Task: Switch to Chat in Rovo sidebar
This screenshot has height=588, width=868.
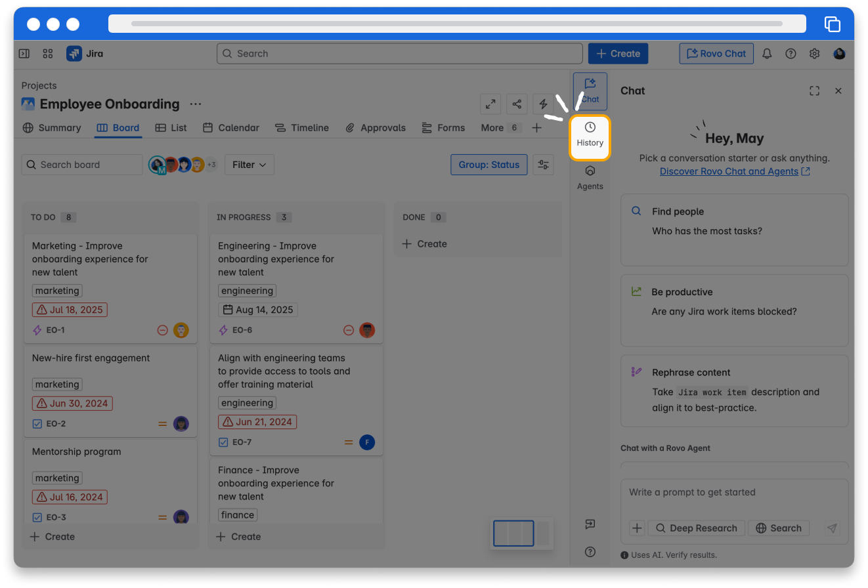Action: 590,91
